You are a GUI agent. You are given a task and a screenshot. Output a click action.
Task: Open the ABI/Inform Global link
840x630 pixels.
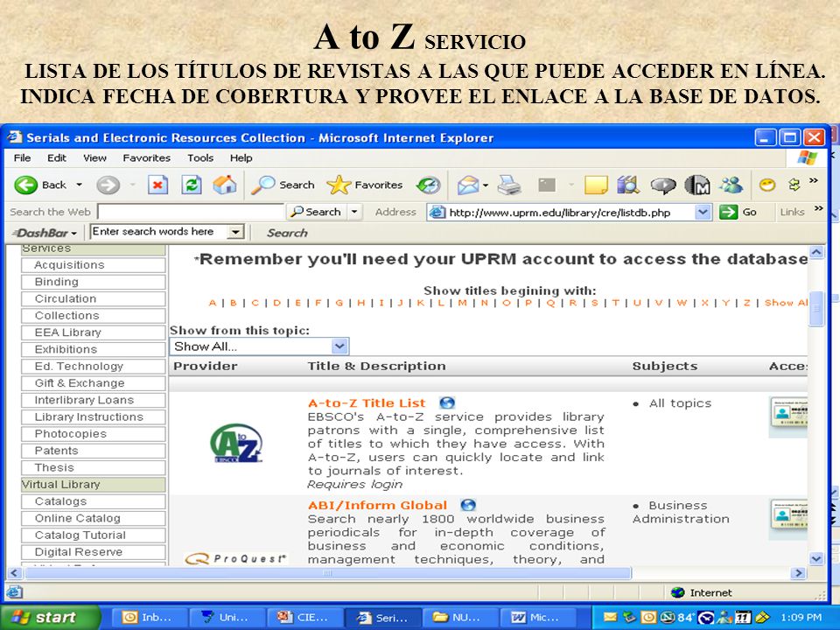tap(377, 505)
